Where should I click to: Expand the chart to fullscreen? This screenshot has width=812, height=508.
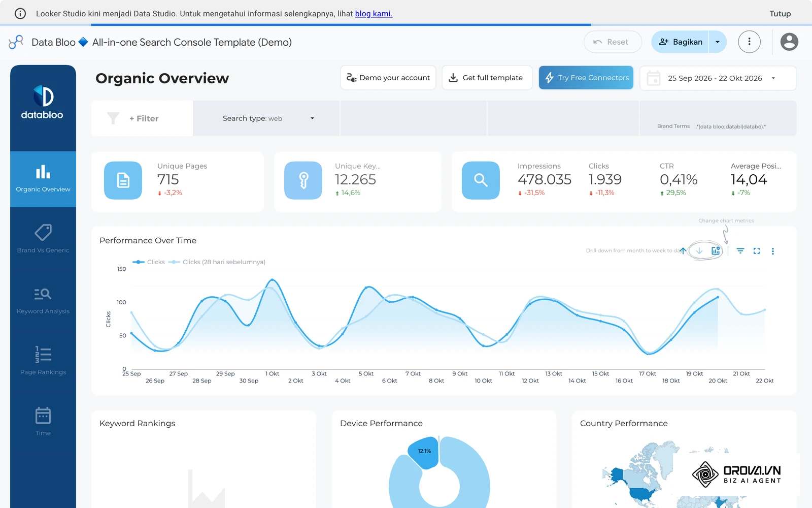[757, 251]
